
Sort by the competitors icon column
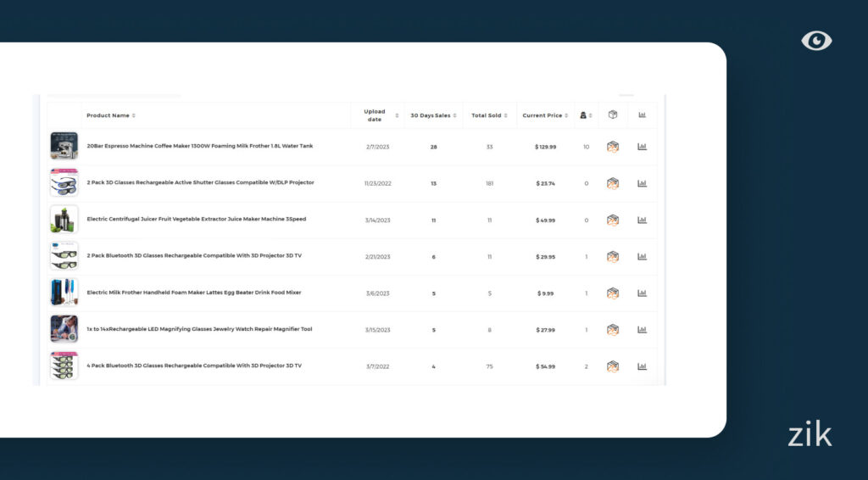click(586, 115)
